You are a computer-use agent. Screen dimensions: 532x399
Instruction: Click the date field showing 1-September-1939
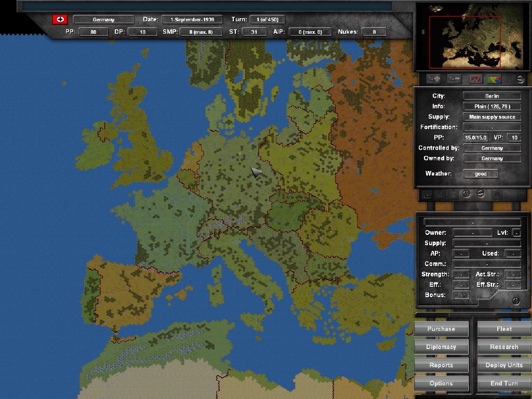(x=192, y=19)
